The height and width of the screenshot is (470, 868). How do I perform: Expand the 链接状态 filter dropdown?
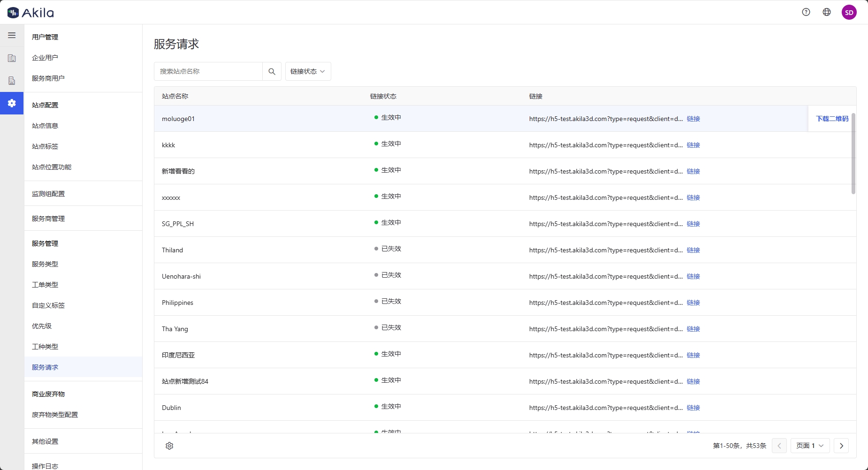point(308,71)
